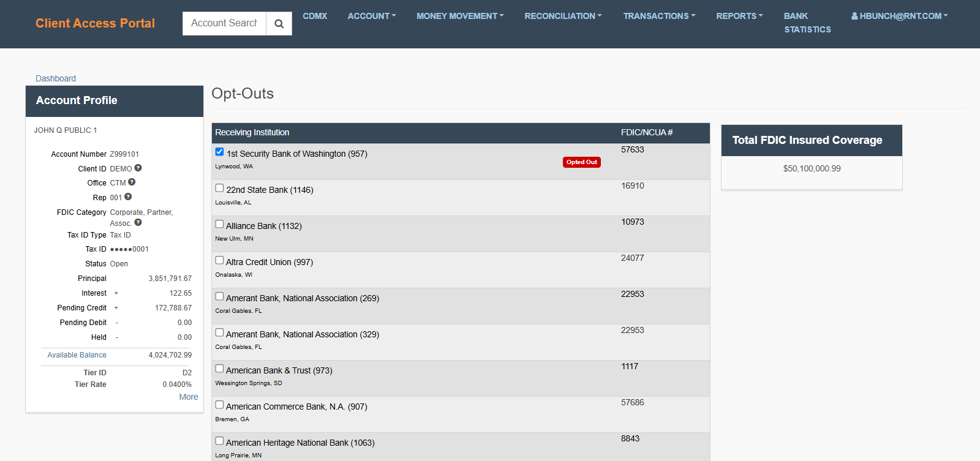980x461 pixels.
Task: Select FDIC number 57633
Action: tap(633, 149)
